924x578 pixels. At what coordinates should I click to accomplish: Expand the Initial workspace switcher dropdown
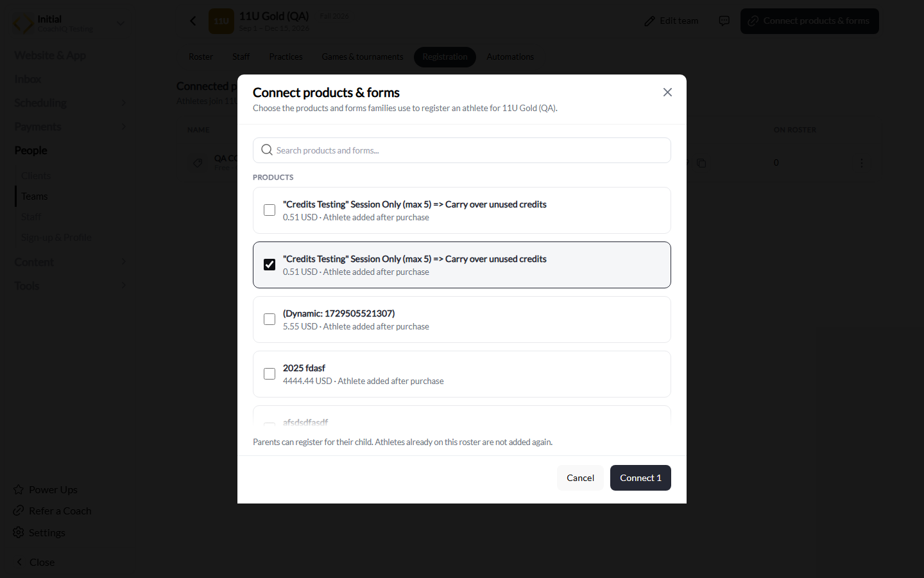point(120,24)
